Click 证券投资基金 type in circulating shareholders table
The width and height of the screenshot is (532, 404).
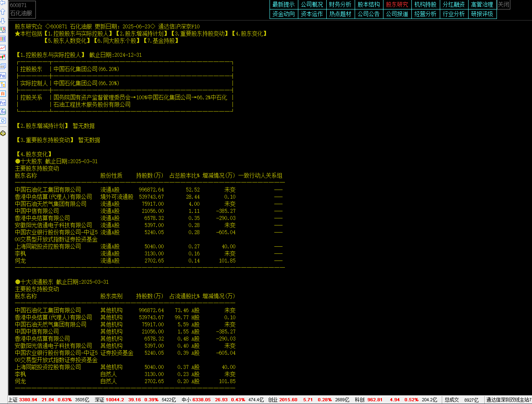(117, 353)
